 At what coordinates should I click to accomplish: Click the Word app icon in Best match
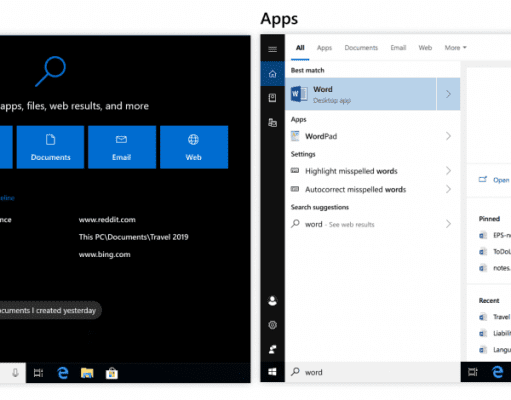(x=299, y=94)
